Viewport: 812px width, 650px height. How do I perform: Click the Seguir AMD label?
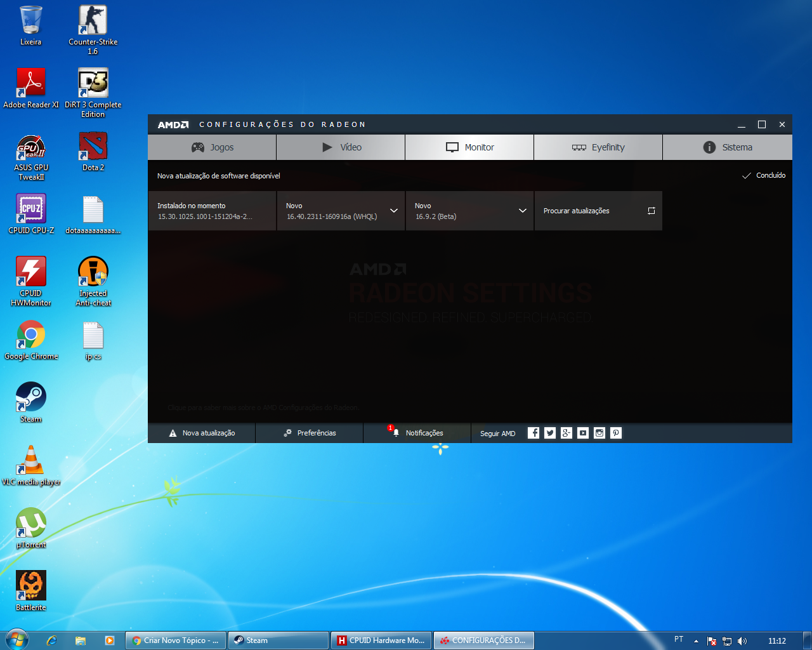coord(497,434)
